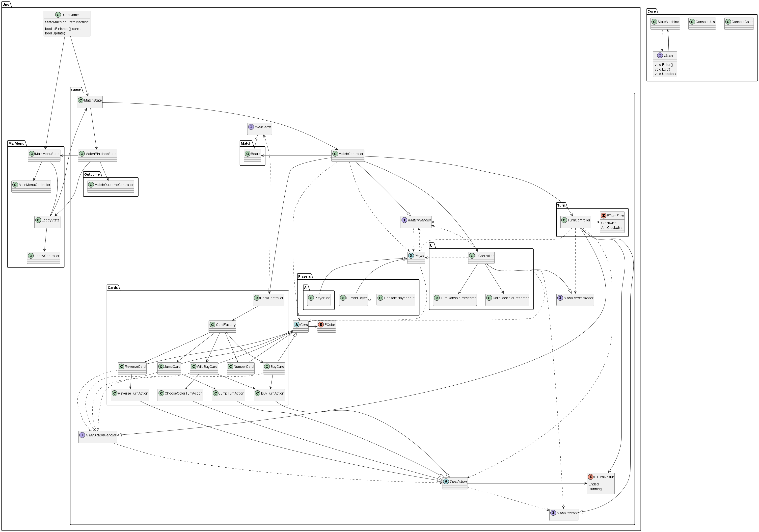Click the ETurnResult enum icon
This screenshot has height=532, width=759.
pyautogui.click(x=591, y=477)
